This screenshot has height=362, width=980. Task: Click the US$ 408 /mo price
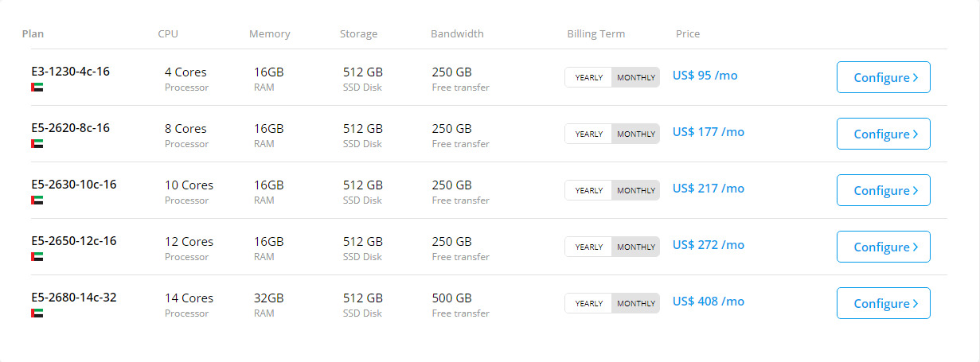pos(709,302)
